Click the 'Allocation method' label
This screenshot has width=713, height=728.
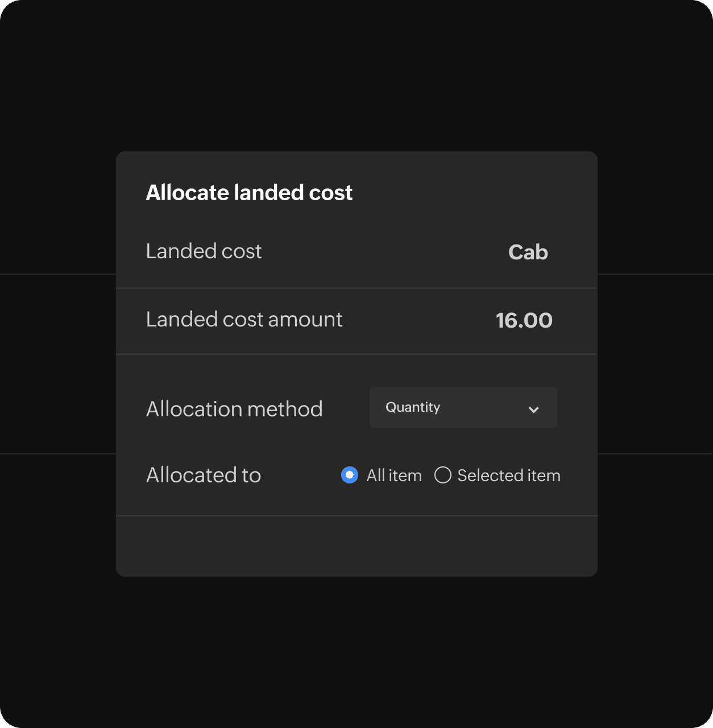pyautogui.click(x=234, y=409)
